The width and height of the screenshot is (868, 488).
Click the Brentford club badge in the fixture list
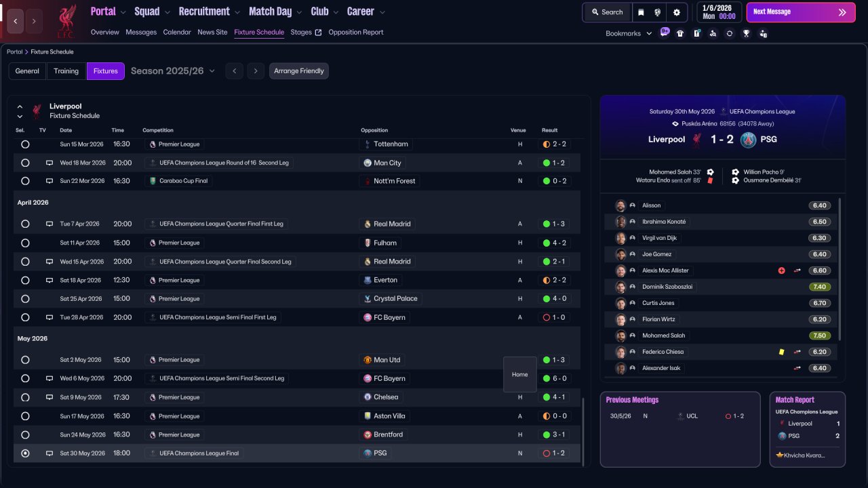coord(368,434)
